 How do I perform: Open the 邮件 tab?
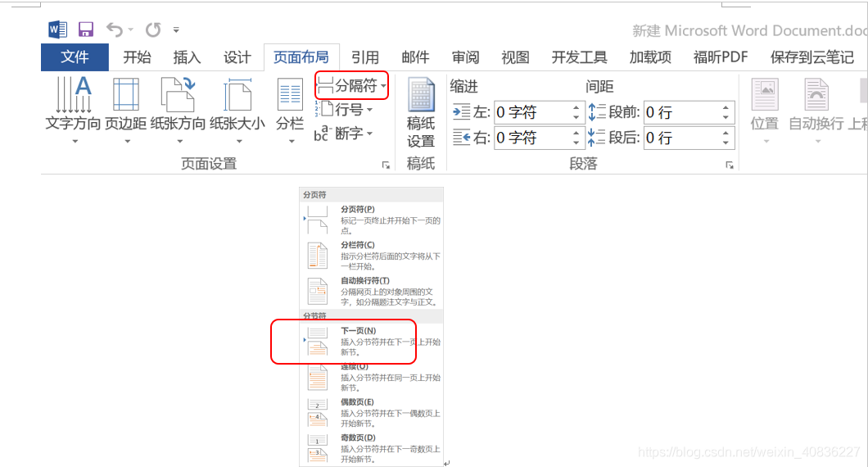415,57
